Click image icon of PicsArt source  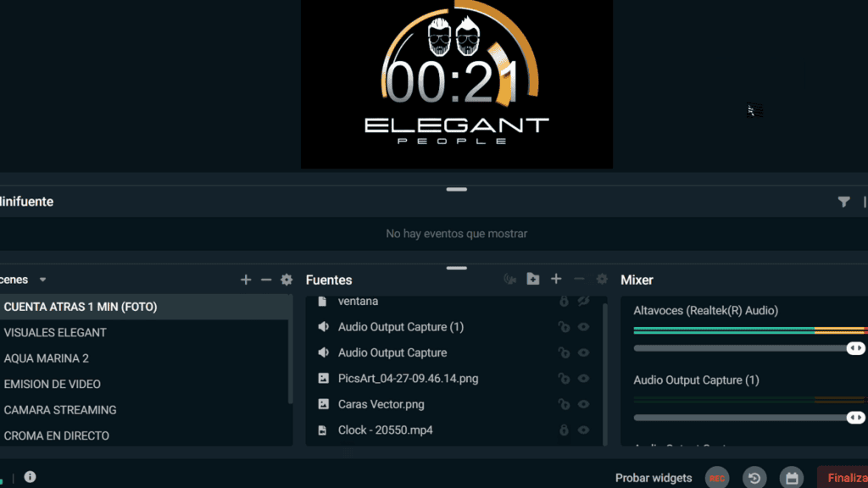[323, 379]
